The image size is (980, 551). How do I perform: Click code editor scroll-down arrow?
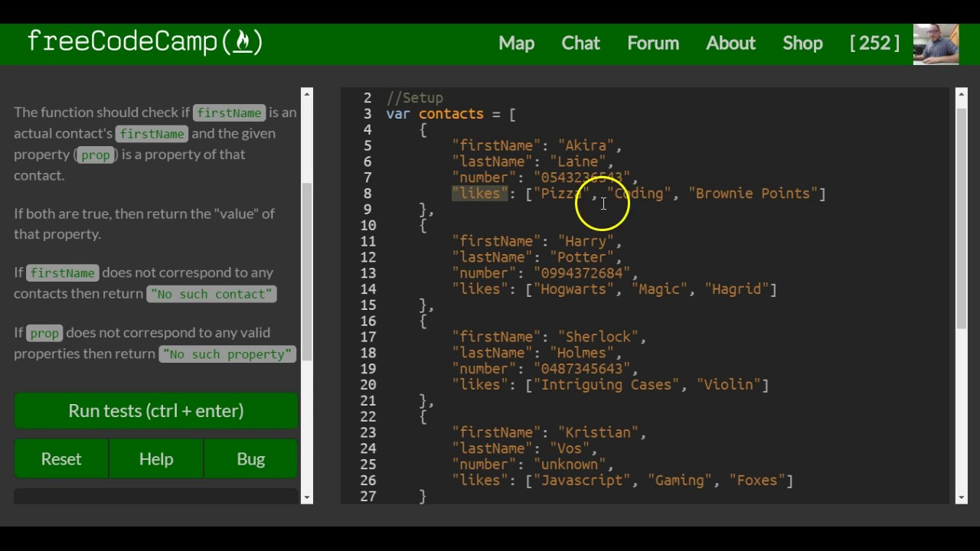[x=962, y=498]
